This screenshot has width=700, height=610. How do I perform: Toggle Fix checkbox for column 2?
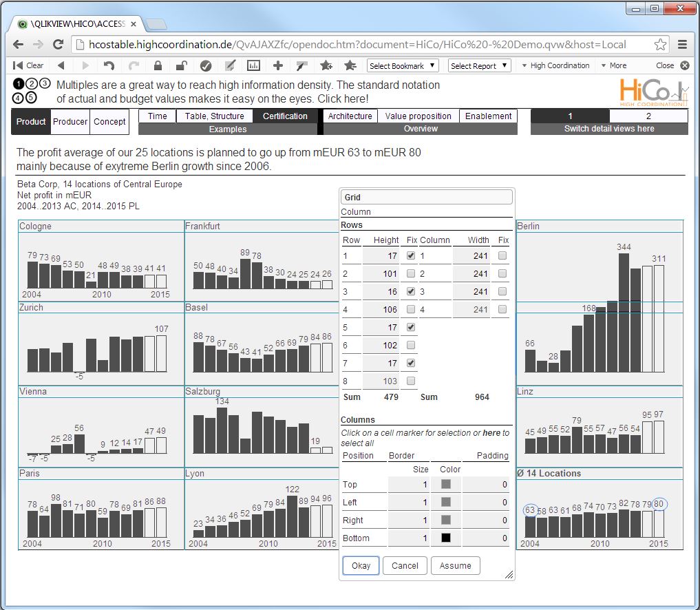[x=502, y=273]
